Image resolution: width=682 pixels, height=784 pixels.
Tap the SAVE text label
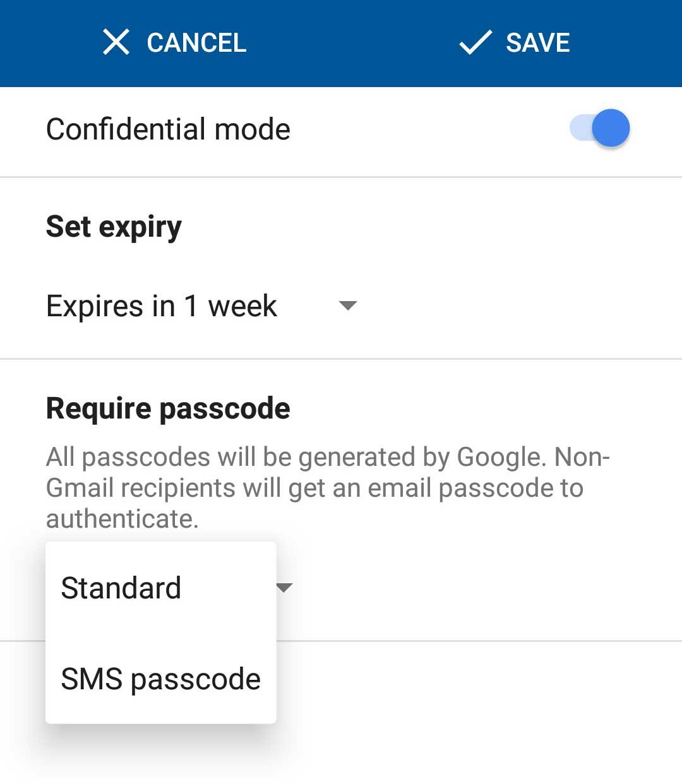pos(537,43)
